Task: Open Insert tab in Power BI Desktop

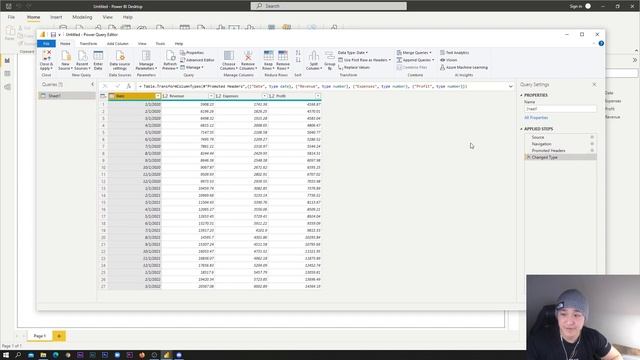Action: point(56,17)
